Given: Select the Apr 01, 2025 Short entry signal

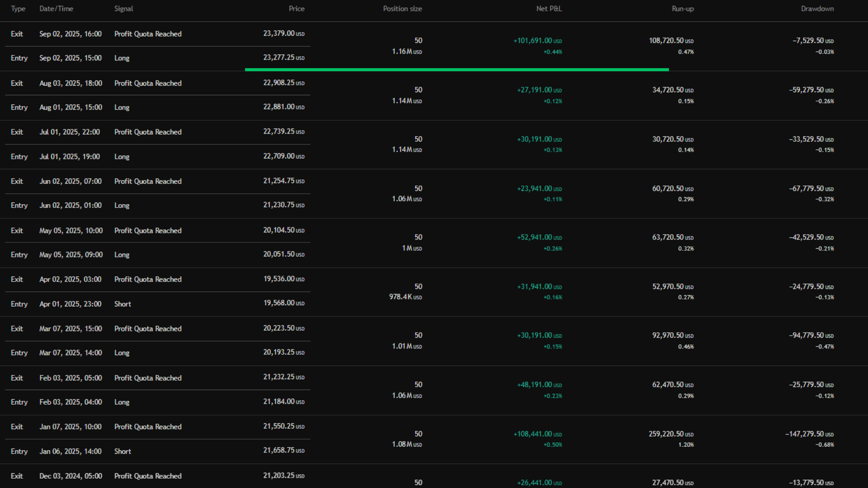Looking at the screenshot, I should coord(122,304).
